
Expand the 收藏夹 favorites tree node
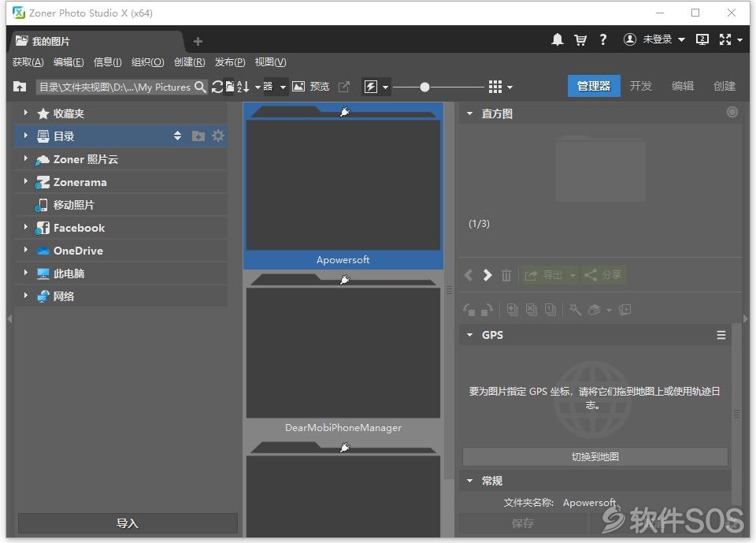pos(26,113)
